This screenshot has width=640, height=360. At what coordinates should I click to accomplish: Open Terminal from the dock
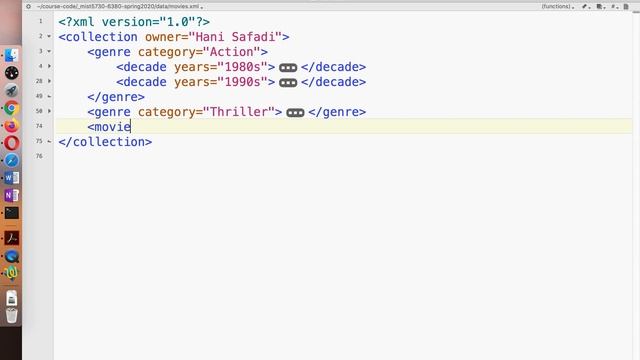[x=11, y=213]
